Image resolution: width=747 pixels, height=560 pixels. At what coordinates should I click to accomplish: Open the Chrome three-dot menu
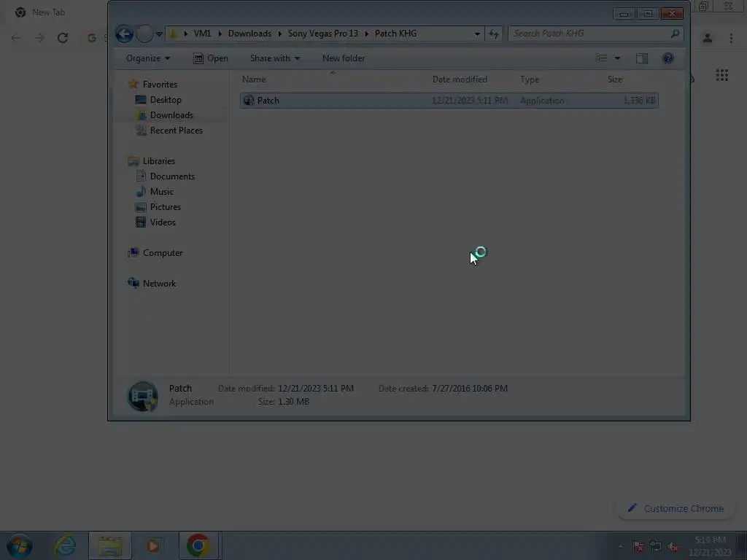pos(731,38)
